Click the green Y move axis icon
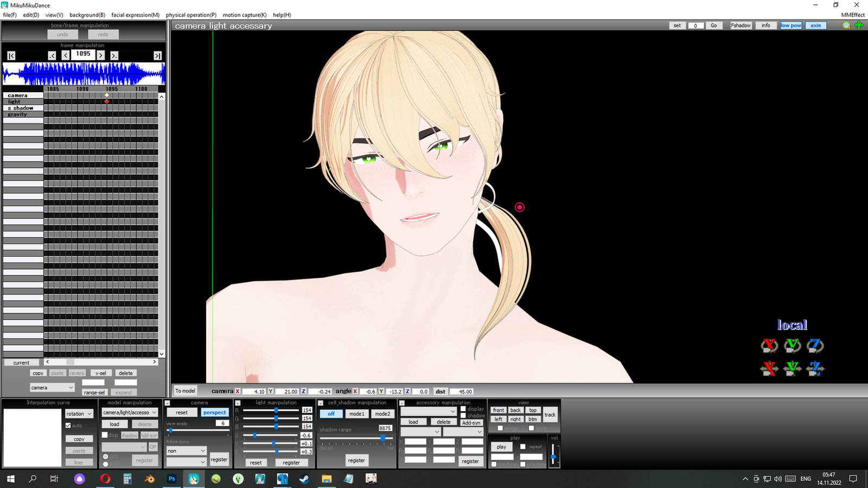The image size is (868, 488). (x=793, y=369)
